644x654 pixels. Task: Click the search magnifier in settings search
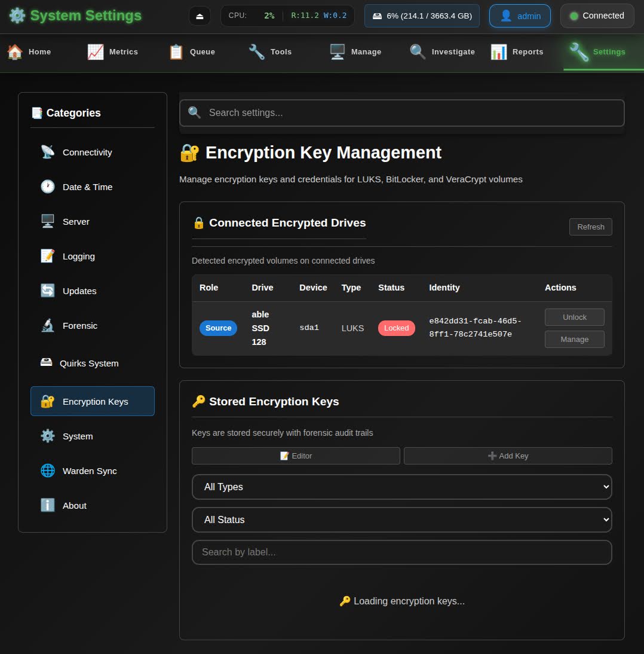[194, 112]
